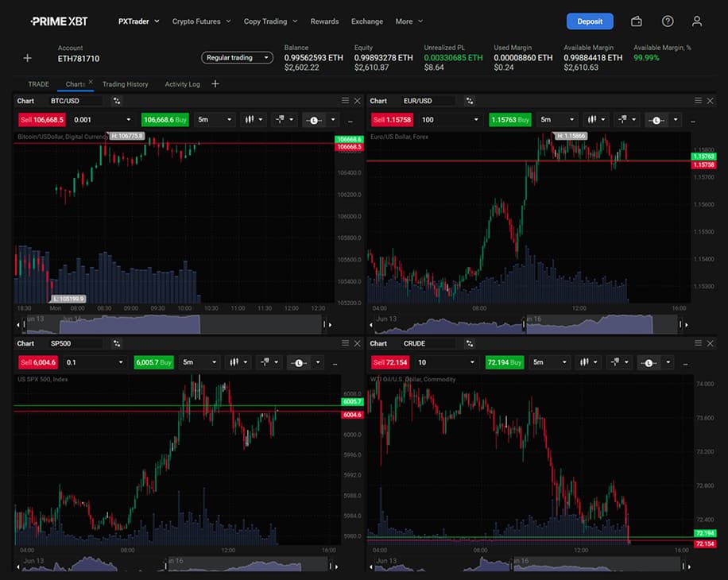This screenshot has height=580, width=728.
Task: Add a new tab with plus icon
Action: [x=215, y=84]
